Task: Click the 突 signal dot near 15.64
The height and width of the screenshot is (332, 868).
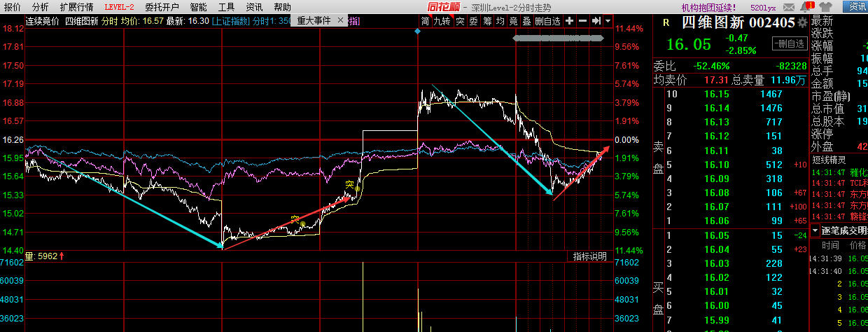Action: 357,188
